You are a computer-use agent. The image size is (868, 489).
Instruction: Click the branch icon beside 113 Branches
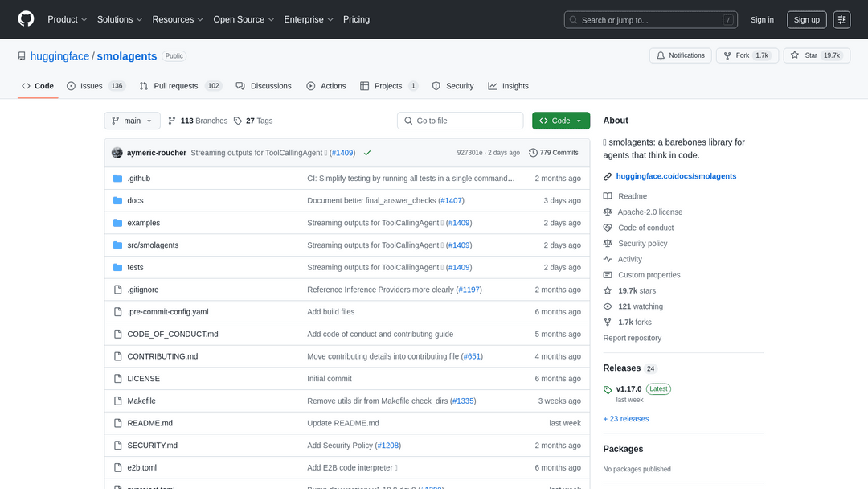point(172,121)
